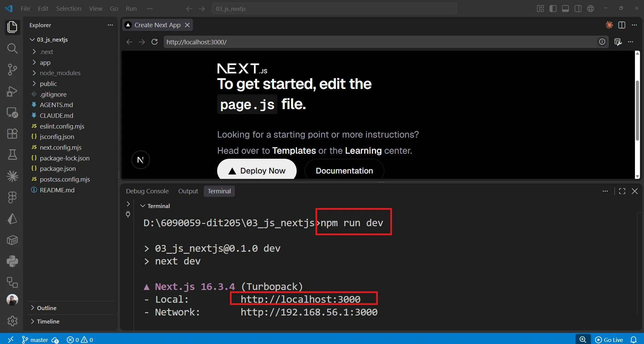This screenshot has height=344, width=644.
Task: Follow the Templates link
Action: [294, 150]
